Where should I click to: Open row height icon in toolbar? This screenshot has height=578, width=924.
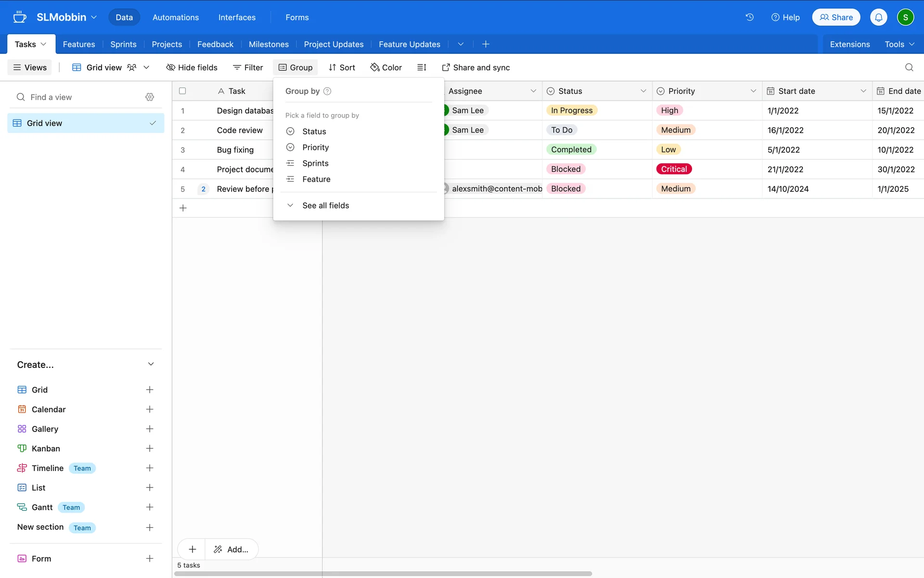[422, 67]
